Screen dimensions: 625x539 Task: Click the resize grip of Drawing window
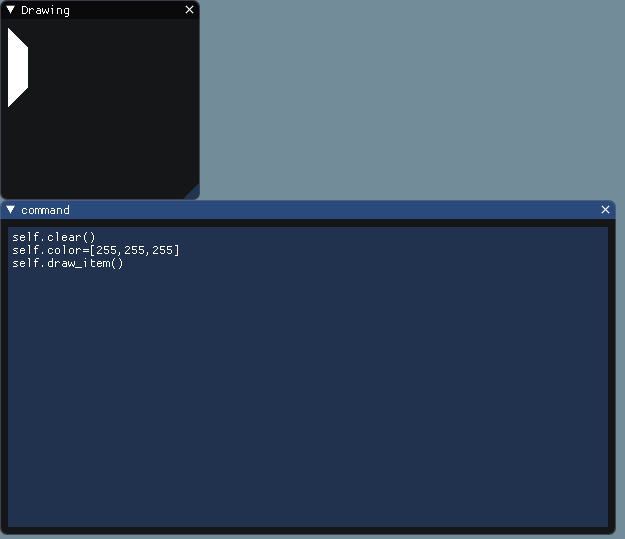(192, 191)
